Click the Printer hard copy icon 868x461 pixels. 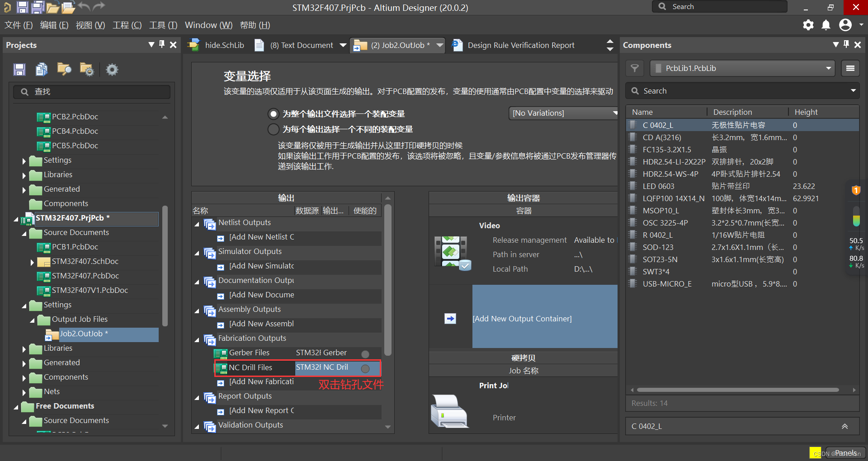449,411
